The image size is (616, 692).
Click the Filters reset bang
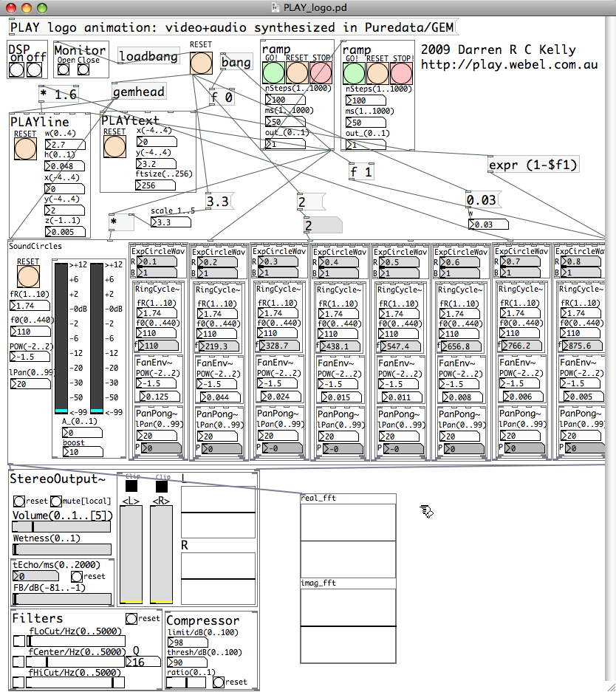pos(131,618)
